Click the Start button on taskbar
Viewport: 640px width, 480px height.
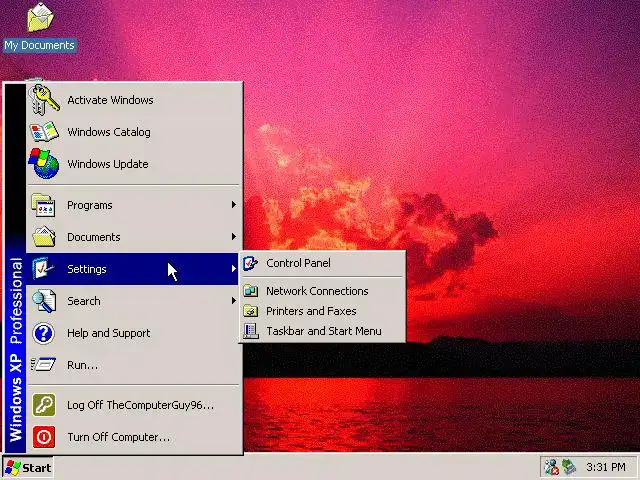(x=28, y=468)
